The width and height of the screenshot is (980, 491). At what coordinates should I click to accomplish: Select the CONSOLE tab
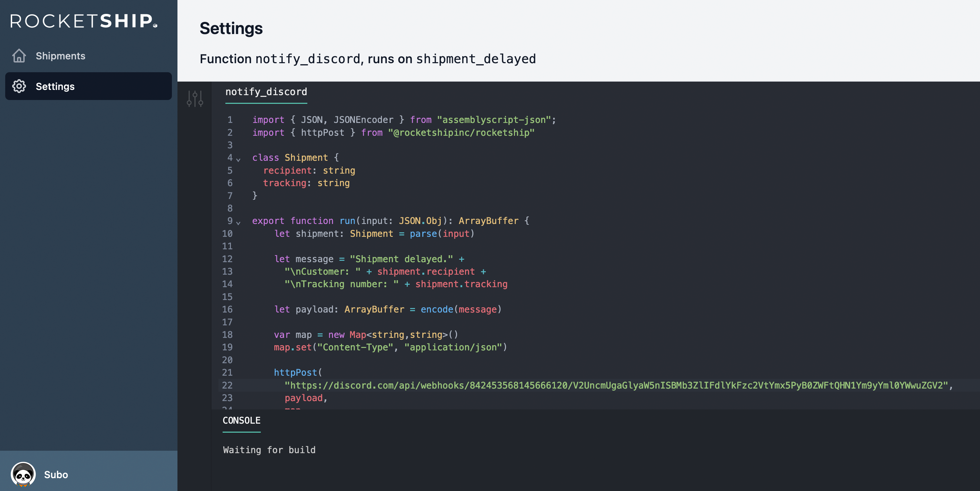coord(241,421)
